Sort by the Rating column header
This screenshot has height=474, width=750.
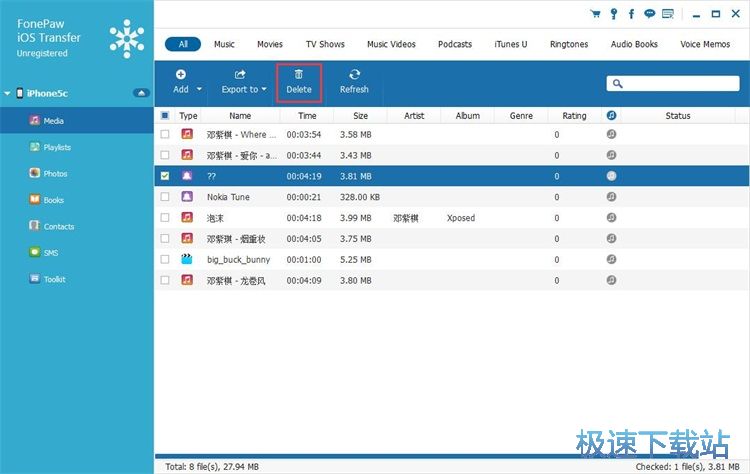coord(574,115)
